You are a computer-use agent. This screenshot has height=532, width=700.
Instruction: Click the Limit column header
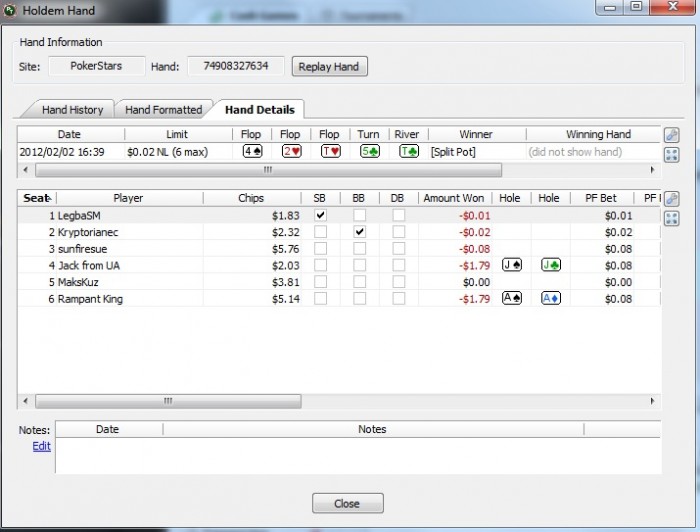click(x=177, y=134)
